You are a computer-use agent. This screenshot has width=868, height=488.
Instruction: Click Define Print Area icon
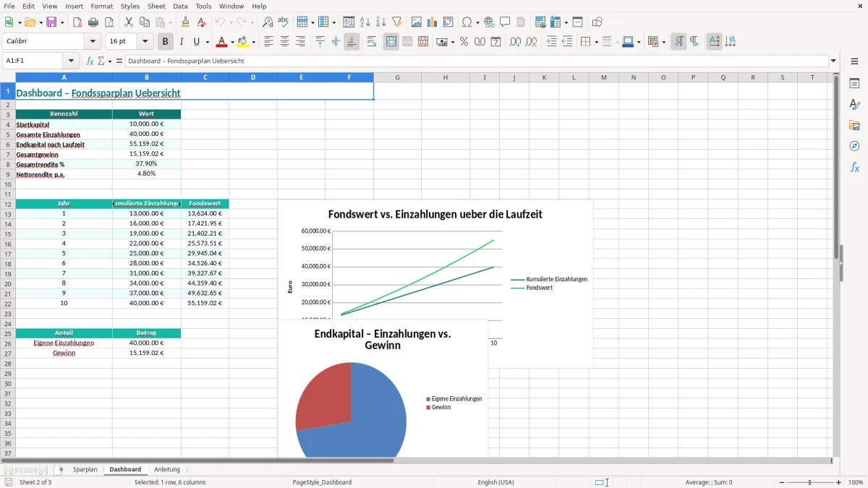[x=540, y=22]
